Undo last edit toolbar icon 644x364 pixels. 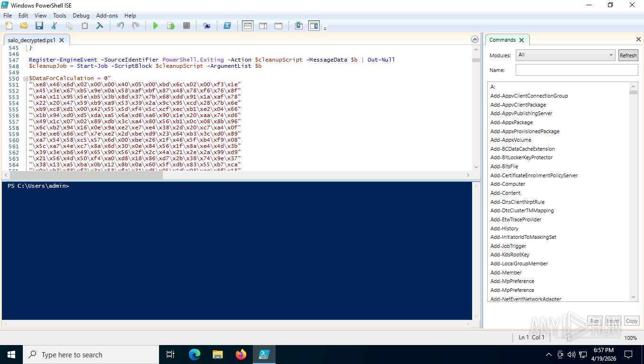[120, 26]
